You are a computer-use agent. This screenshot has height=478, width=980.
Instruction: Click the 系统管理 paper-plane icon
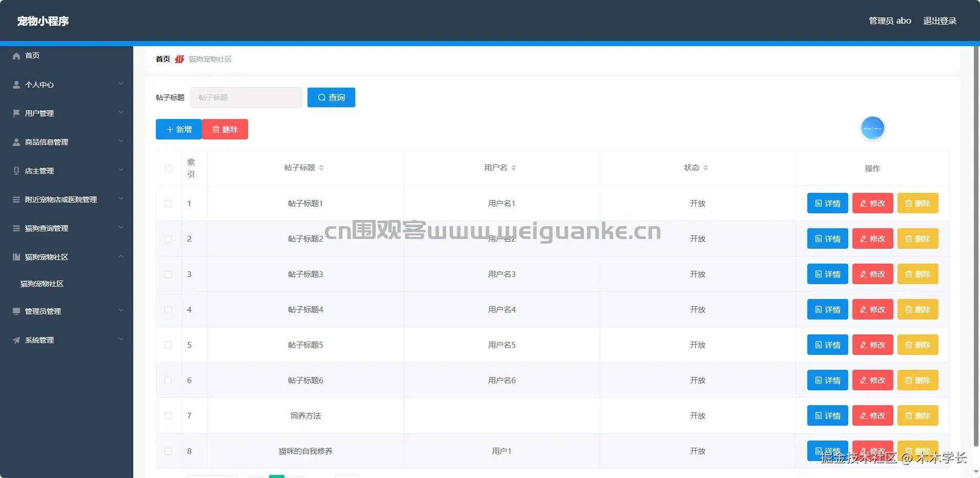tap(16, 340)
